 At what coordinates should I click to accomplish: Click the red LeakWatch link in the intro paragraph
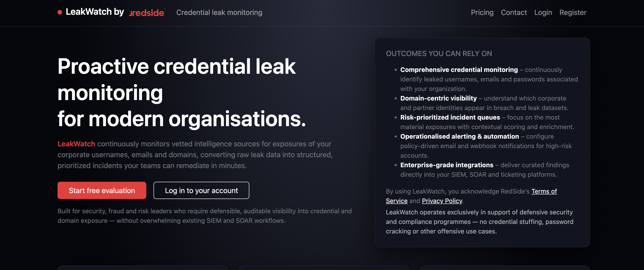(x=76, y=144)
